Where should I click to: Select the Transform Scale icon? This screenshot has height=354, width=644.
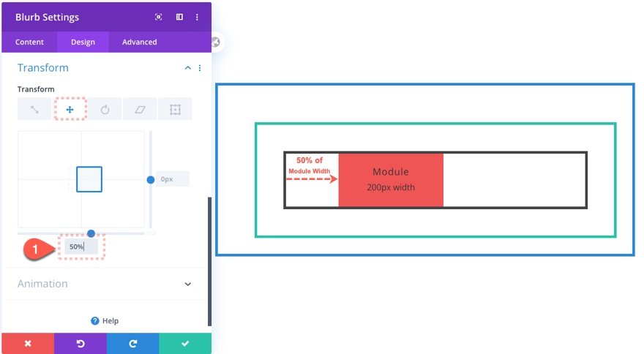pyautogui.click(x=34, y=109)
